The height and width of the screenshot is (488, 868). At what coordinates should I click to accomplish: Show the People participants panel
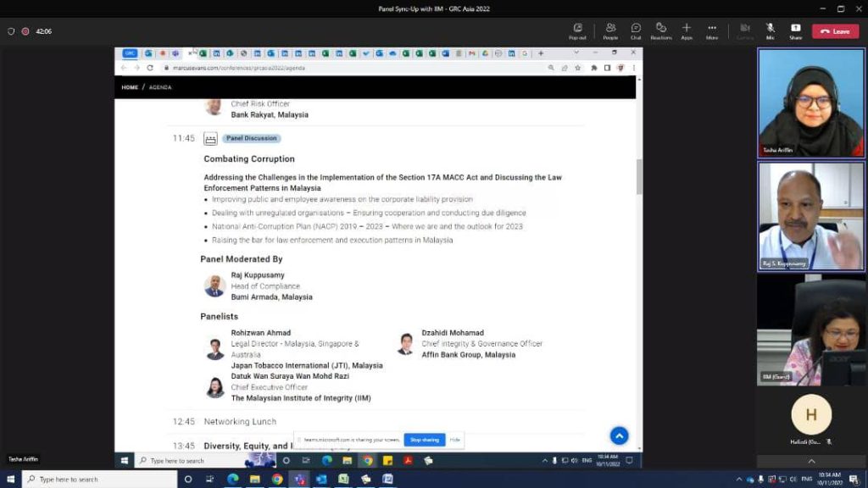610,31
